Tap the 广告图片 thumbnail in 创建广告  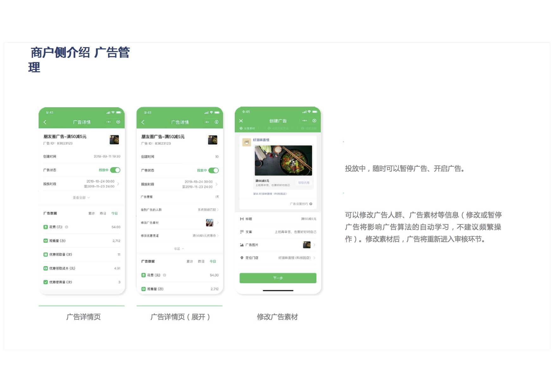(307, 245)
